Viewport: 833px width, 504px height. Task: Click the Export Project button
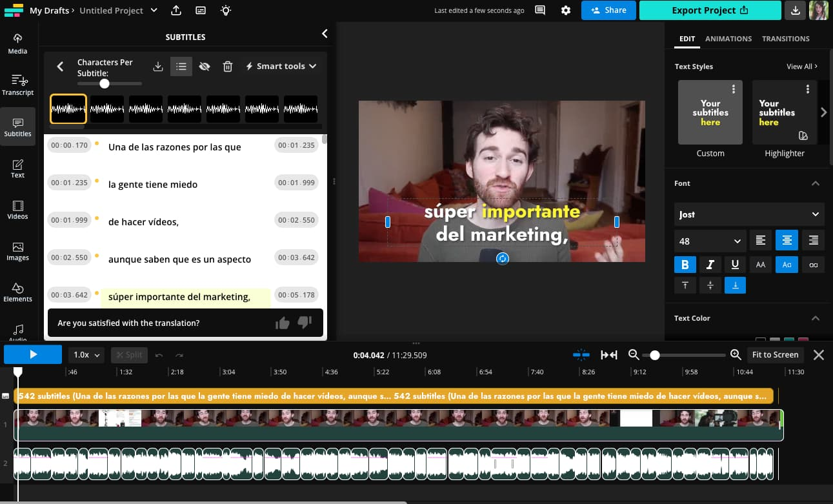tap(710, 10)
